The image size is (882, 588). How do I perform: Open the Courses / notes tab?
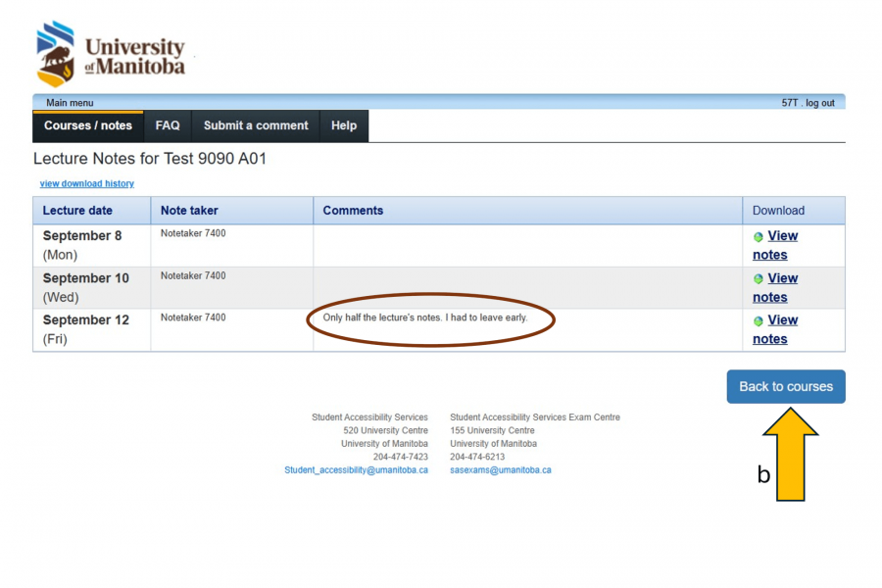[88, 125]
